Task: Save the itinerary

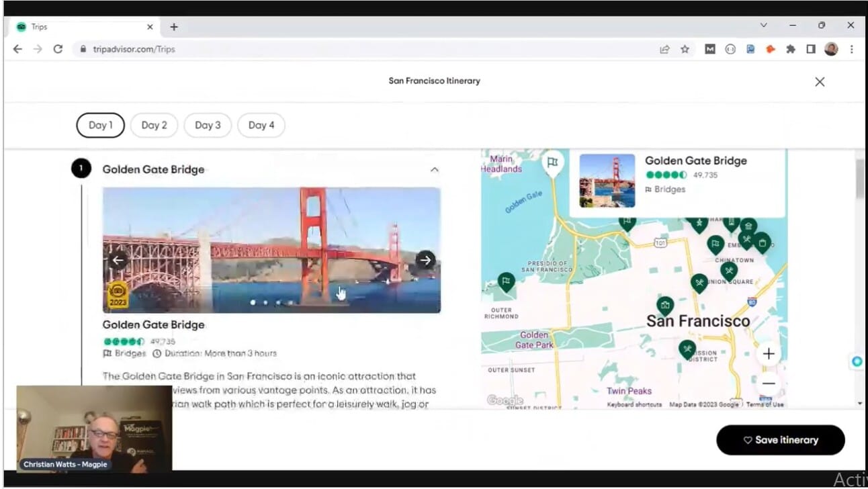Action: pyautogui.click(x=781, y=440)
